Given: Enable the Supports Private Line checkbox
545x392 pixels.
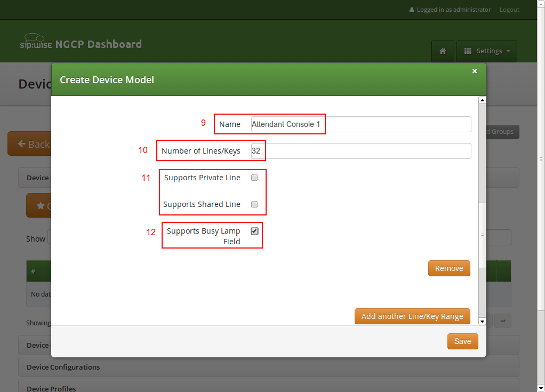Looking at the screenshot, I should [x=254, y=178].
